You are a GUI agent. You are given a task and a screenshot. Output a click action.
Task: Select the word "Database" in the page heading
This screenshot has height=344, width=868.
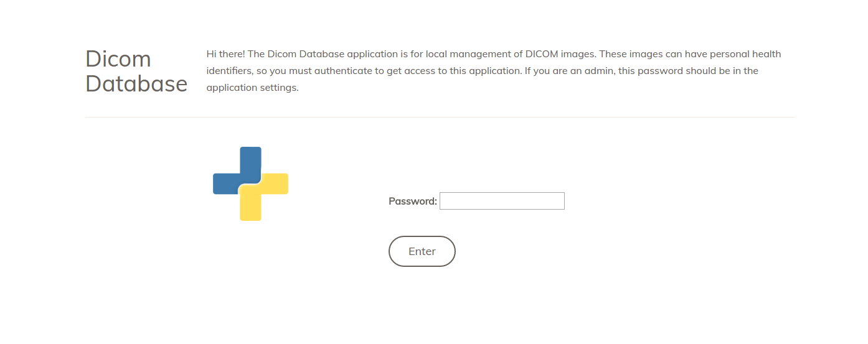click(136, 84)
